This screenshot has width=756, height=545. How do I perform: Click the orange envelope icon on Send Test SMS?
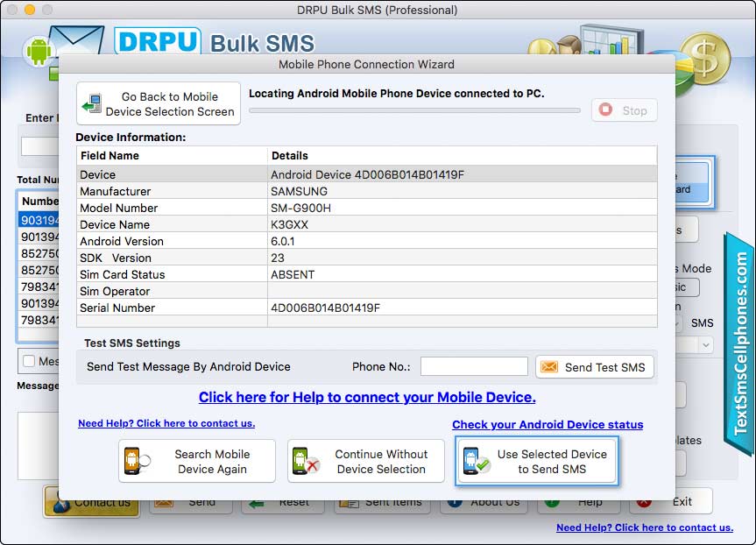[549, 367]
